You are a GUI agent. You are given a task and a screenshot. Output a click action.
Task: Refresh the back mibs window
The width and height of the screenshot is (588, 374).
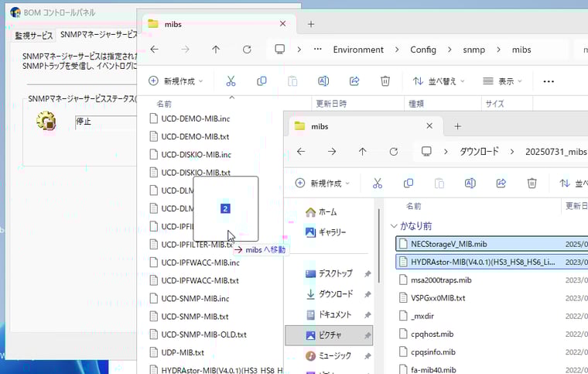[247, 50]
